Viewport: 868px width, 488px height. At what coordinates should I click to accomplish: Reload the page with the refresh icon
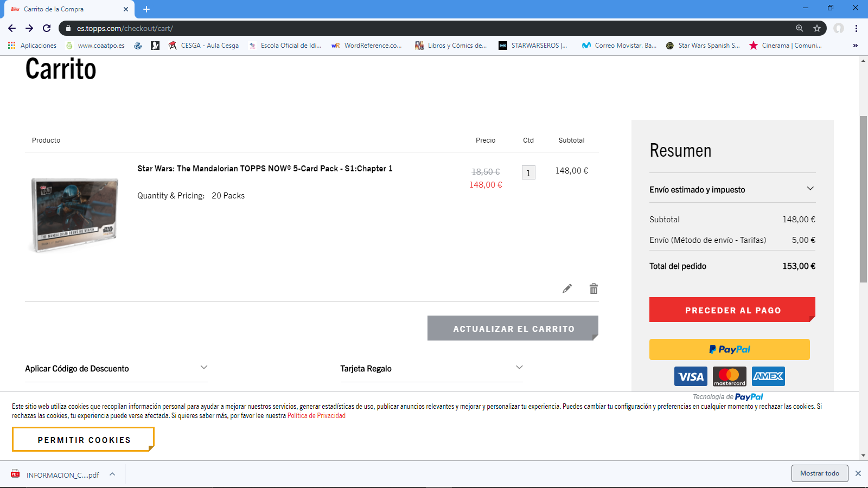(x=47, y=28)
